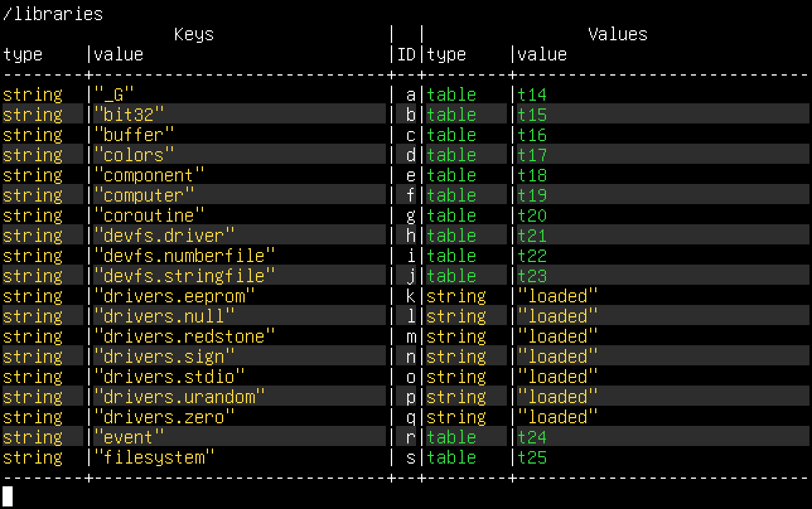The image size is (812, 509).
Task: Click ID letter a
Action: coord(411,94)
